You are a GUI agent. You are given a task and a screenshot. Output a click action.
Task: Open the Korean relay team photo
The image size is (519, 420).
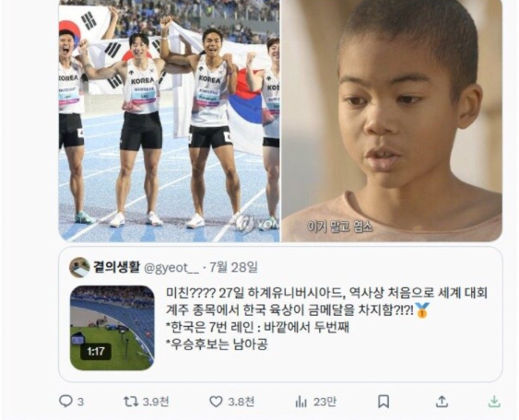point(169,121)
